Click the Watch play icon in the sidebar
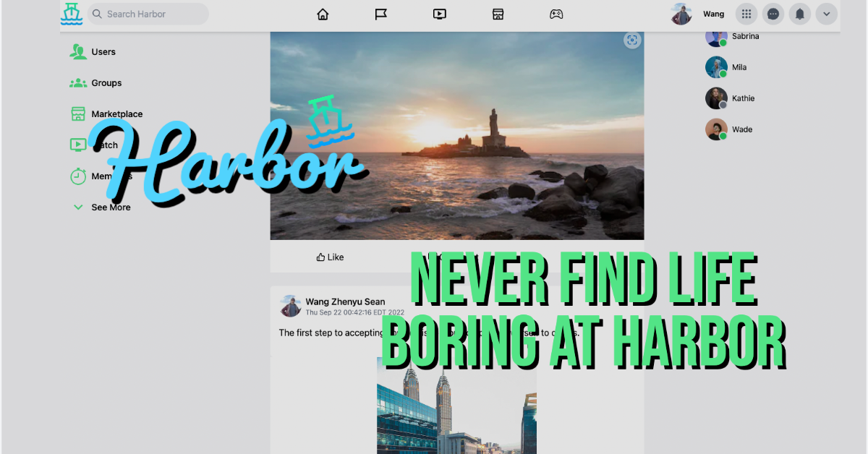The height and width of the screenshot is (454, 868). click(x=78, y=145)
